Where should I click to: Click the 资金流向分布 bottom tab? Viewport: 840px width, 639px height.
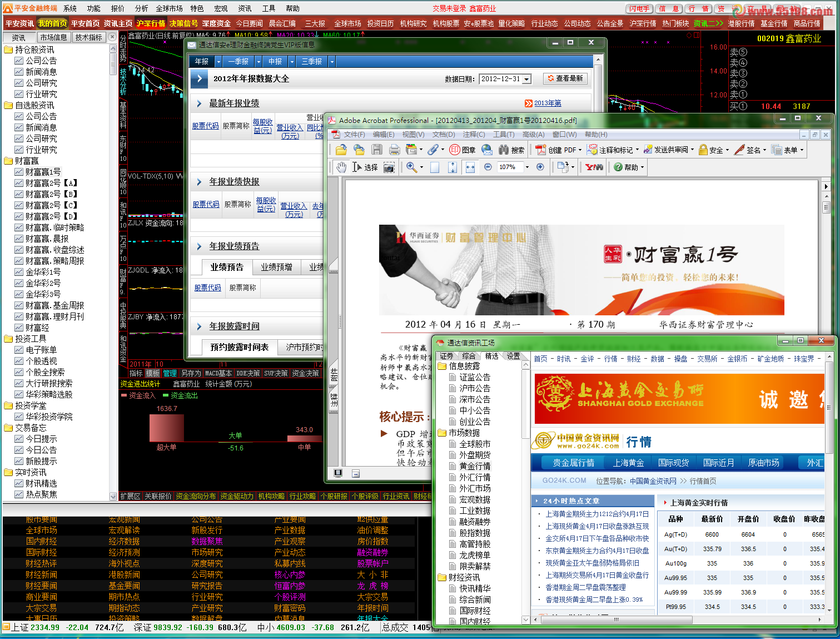pyautogui.click(x=196, y=496)
